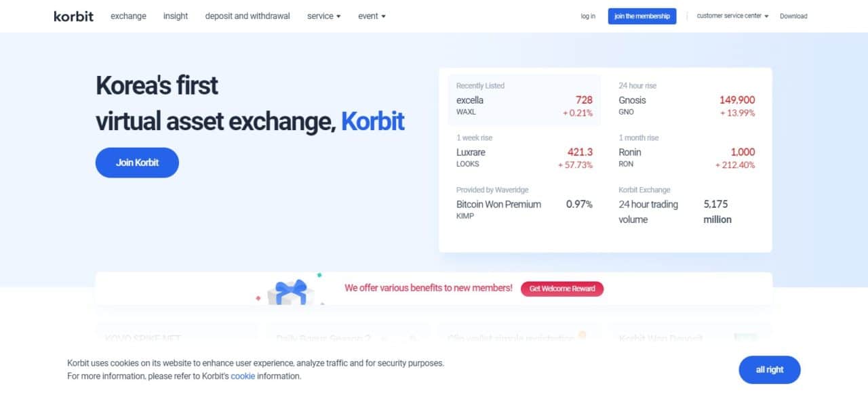Viewport: 868px width, 397px height.
Task: Accept cookies with all right button
Action: coord(770,370)
